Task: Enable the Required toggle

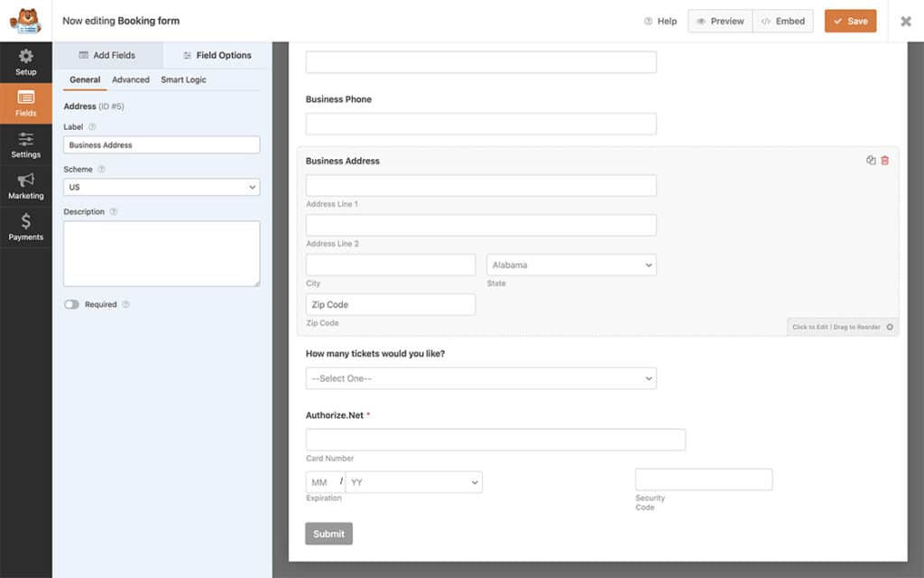Action: [x=71, y=304]
